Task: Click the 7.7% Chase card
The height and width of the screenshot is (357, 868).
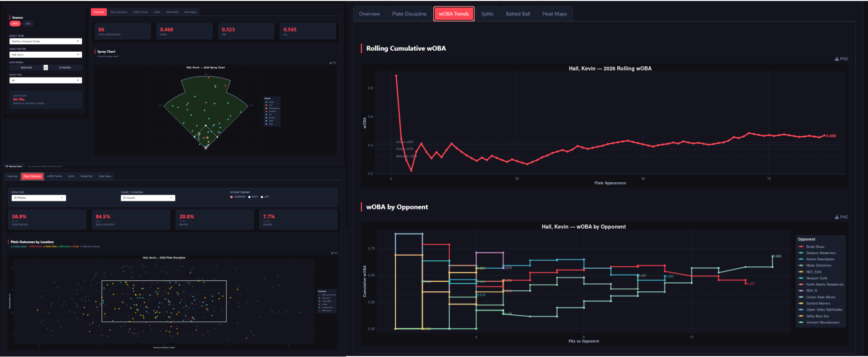Action: click(x=298, y=219)
